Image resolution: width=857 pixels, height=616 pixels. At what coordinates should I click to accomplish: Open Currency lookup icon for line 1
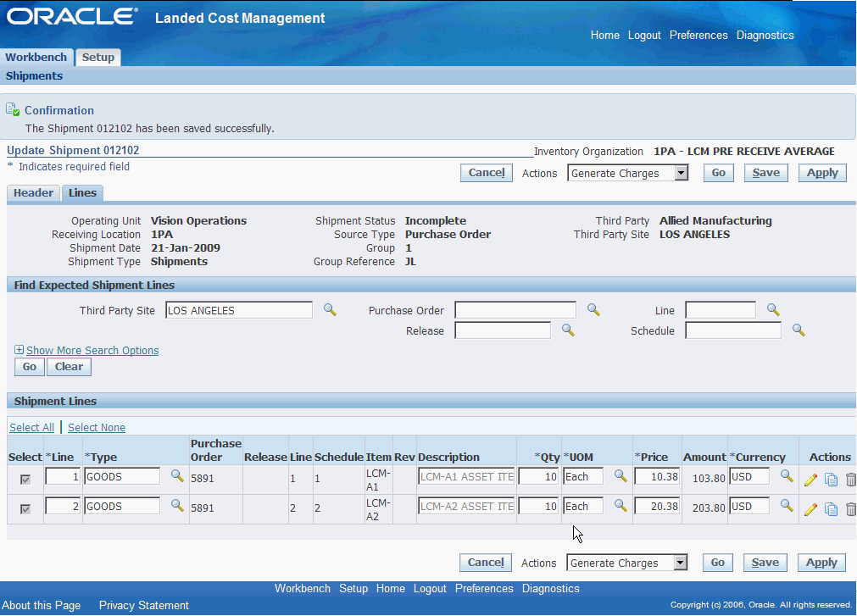787,475
